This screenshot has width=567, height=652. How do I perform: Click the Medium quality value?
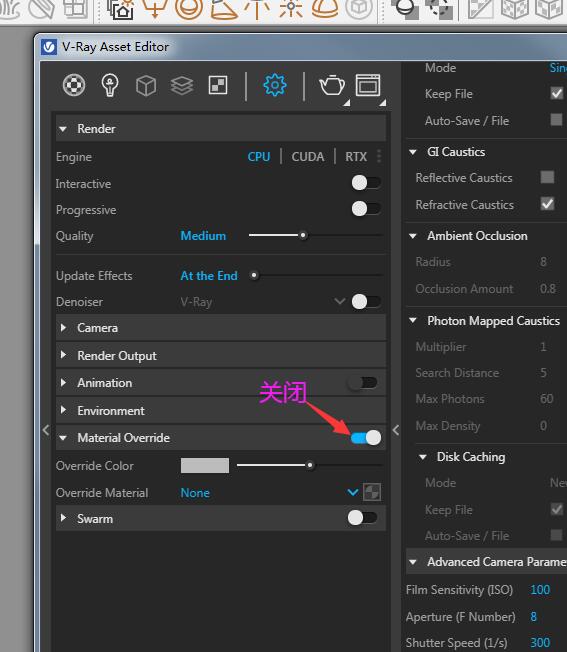click(x=203, y=236)
